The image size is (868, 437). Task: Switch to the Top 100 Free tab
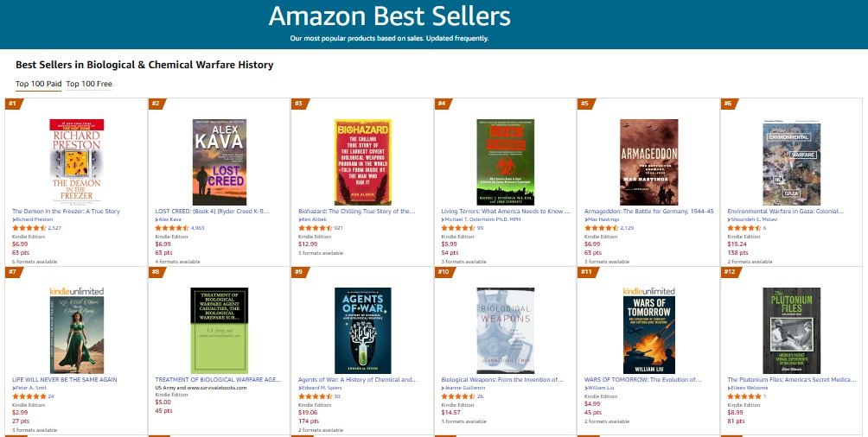[89, 84]
